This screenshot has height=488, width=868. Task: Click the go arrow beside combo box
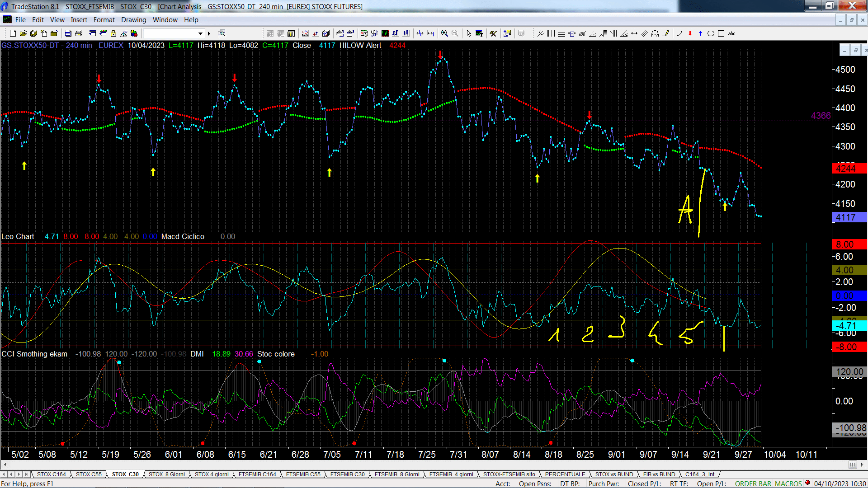coord(209,33)
